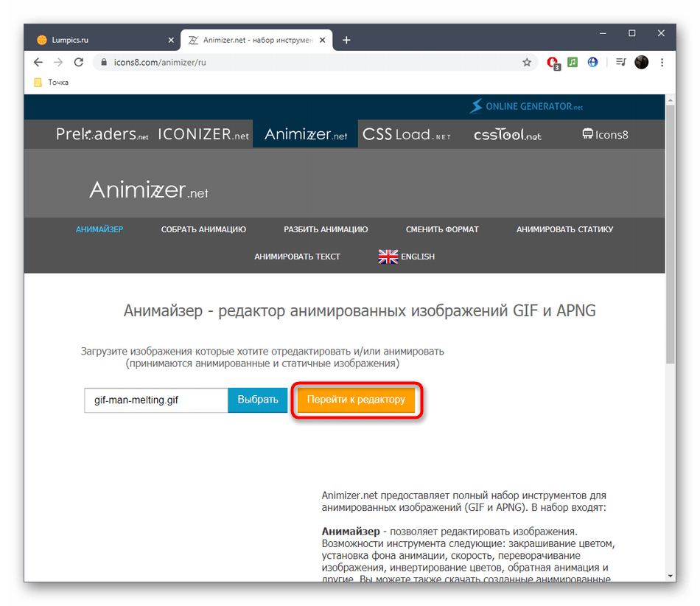
Task: Click the Перейти к редактору button
Action: click(356, 400)
